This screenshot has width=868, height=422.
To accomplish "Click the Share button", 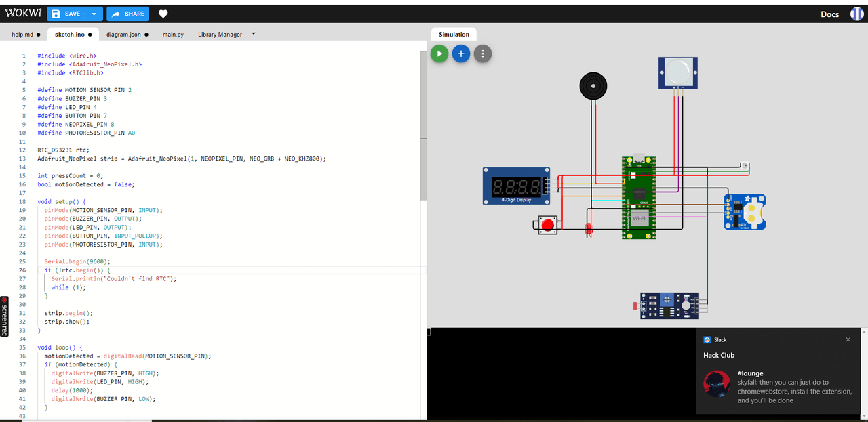I will point(127,14).
